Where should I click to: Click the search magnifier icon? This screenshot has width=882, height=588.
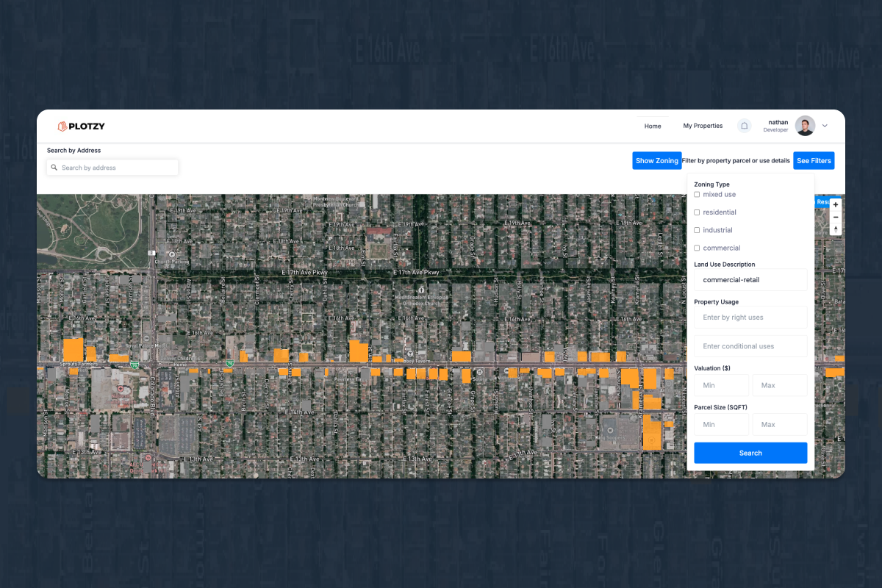point(54,168)
